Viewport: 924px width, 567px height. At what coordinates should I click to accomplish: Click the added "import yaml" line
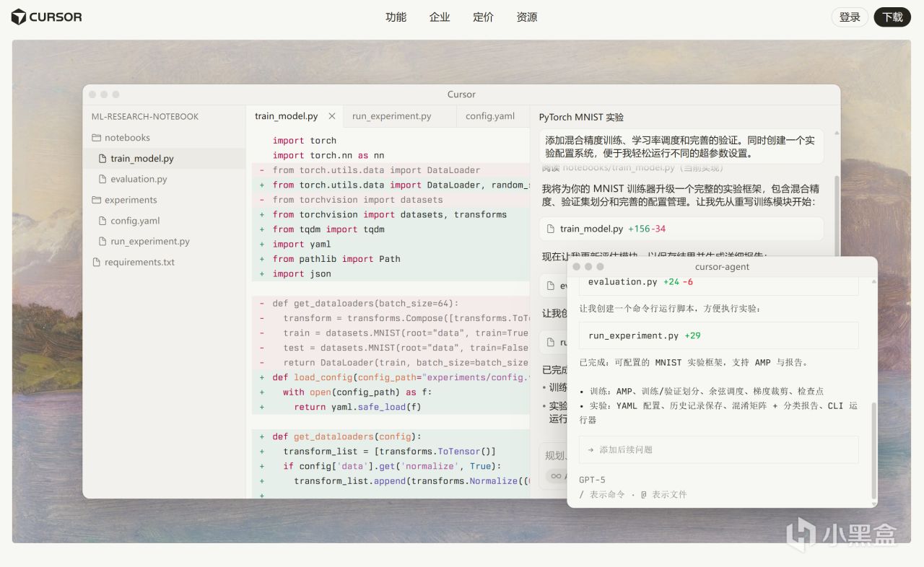click(x=302, y=244)
